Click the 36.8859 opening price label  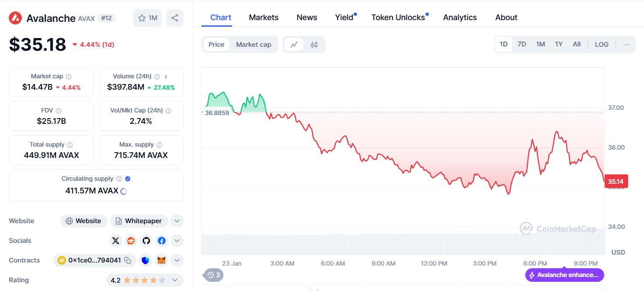(x=217, y=112)
